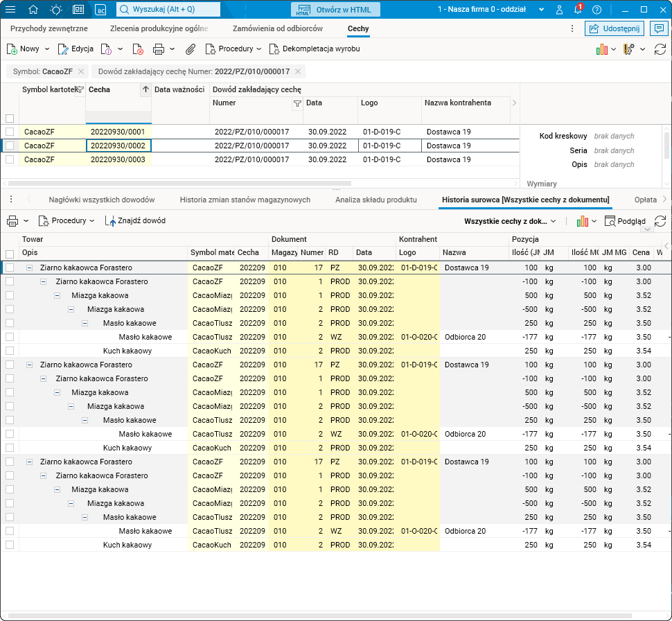
Task: Click the Wyszukaj search field
Action: pyautogui.click(x=168, y=10)
